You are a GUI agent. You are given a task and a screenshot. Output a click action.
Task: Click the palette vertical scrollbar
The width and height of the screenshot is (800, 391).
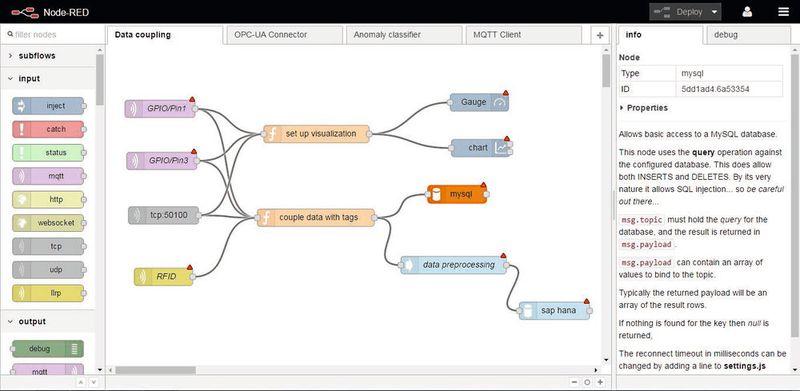pos(100,79)
